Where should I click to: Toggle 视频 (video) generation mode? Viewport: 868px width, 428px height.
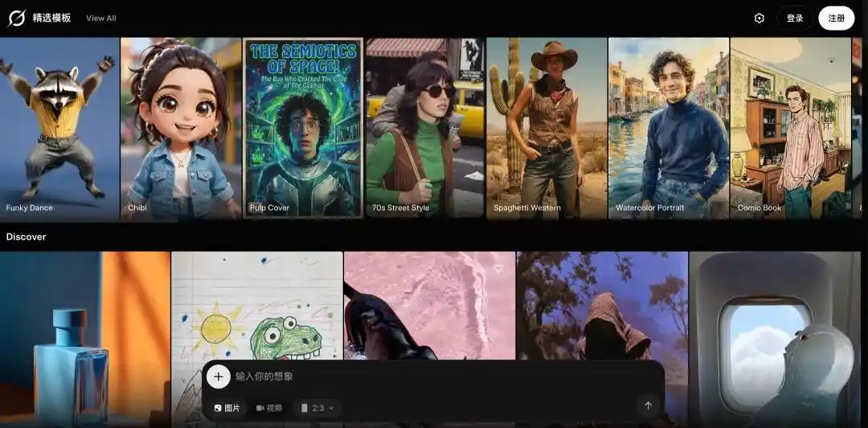(269, 408)
